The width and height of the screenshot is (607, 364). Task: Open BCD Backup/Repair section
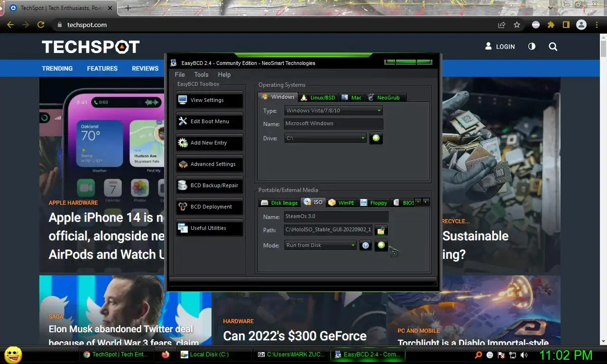[x=209, y=185]
